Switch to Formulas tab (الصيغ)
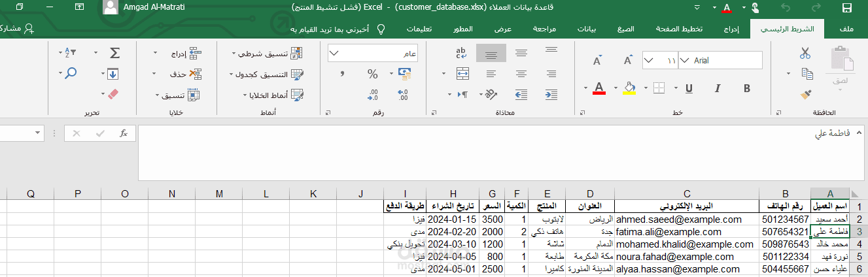Image resolution: width=868 pixels, height=277 pixels. point(626,29)
